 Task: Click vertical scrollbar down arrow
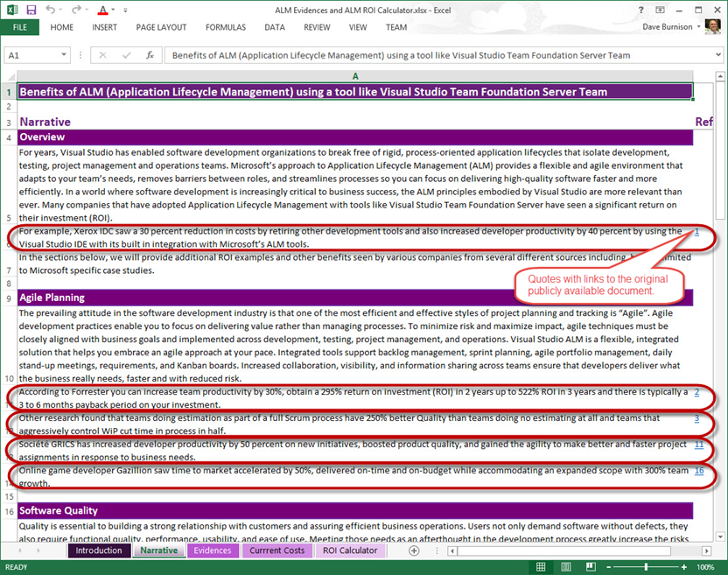click(720, 536)
